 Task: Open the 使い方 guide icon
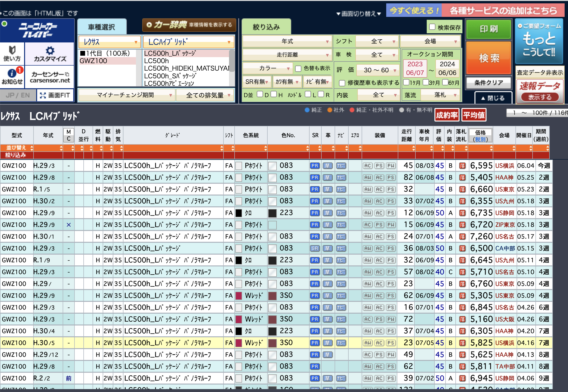click(x=12, y=53)
